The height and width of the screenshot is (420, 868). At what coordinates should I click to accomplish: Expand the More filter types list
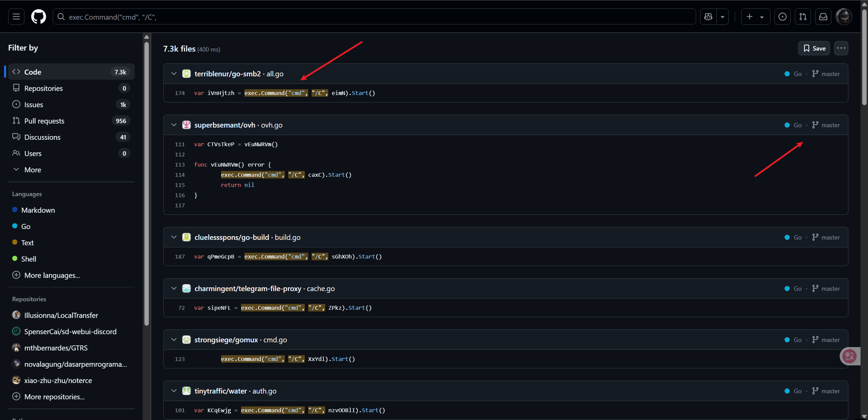[32, 170]
